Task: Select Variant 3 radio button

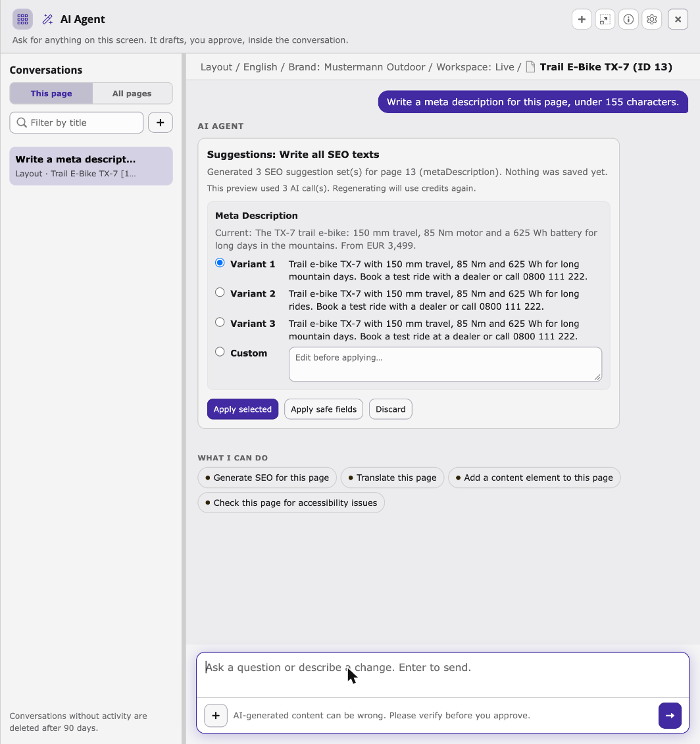Action: (220, 322)
